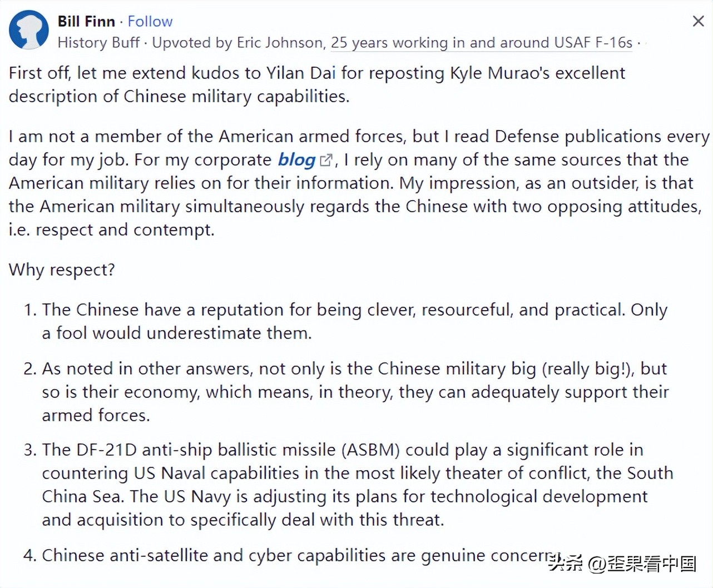713x588 pixels.
Task: Open the external link icon beside blog
Action: pyautogui.click(x=326, y=161)
